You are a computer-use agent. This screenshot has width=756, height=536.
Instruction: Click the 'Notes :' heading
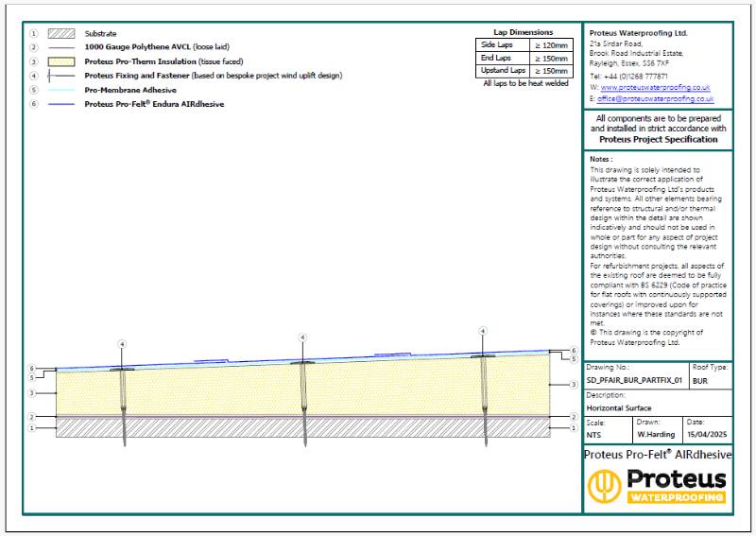(x=601, y=159)
